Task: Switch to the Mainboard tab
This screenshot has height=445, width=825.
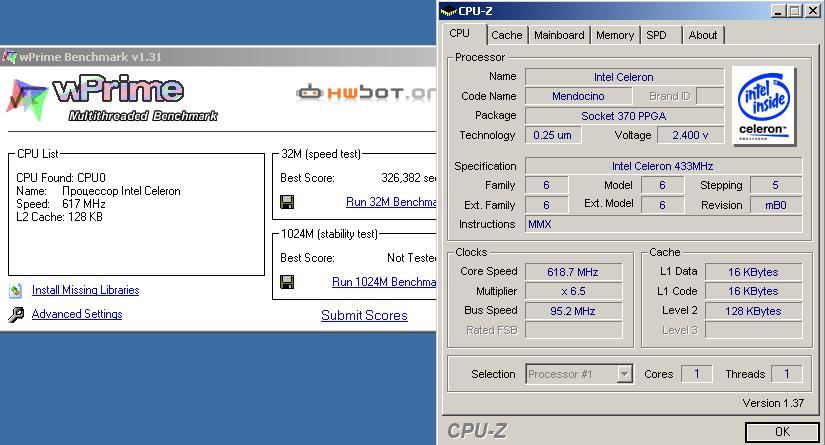Action: [x=559, y=35]
